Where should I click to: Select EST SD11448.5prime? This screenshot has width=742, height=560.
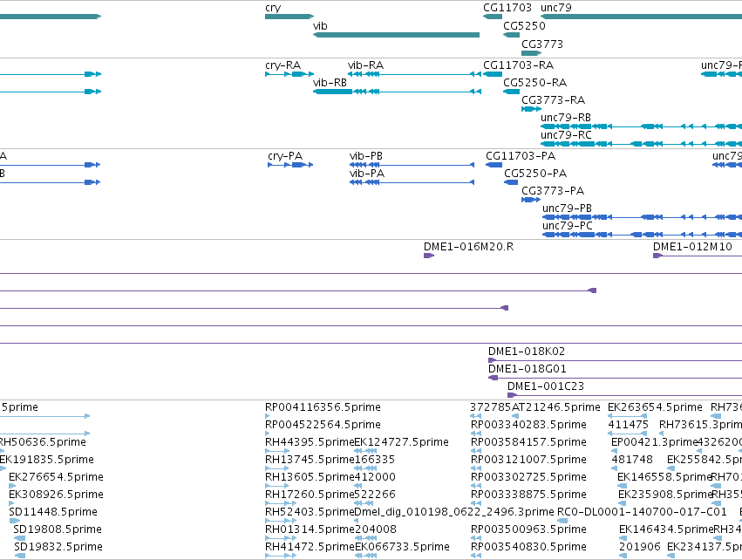pyautogui.click(x=53, y=512)
